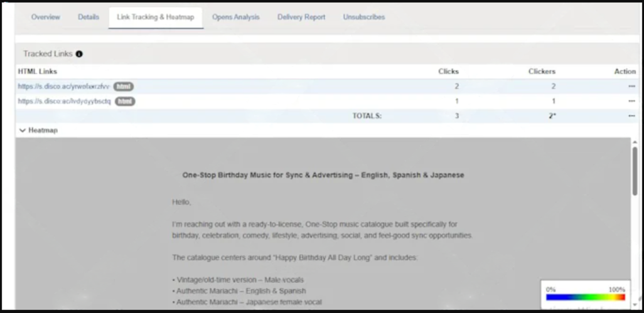
Task: Go to the Delivery Report tab
Action: click(x=301, y=17)
